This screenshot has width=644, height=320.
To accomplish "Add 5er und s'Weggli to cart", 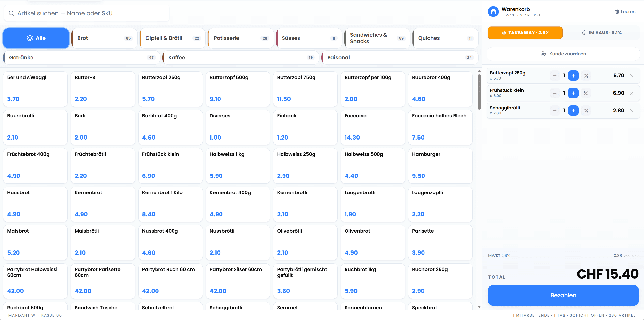I will 35,89.
